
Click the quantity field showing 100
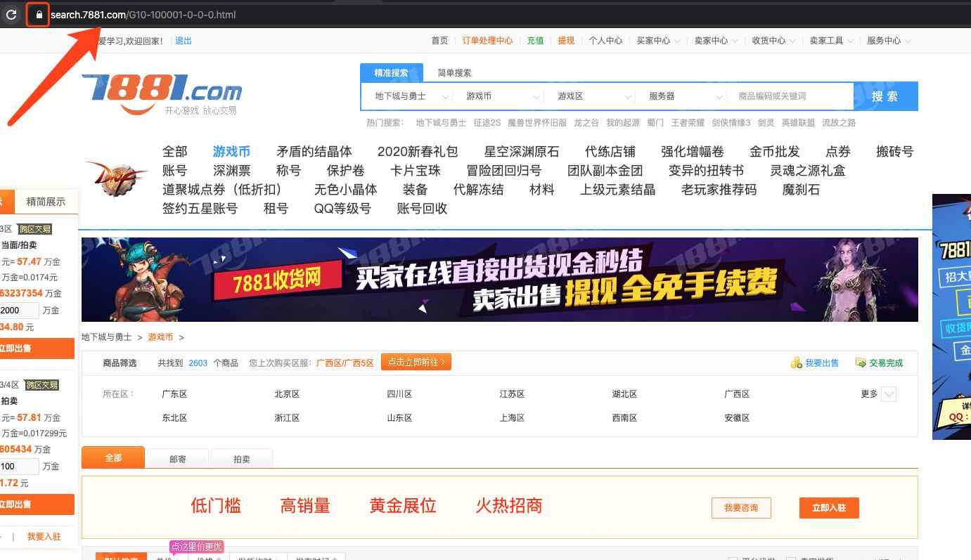[x=19, y=467]
